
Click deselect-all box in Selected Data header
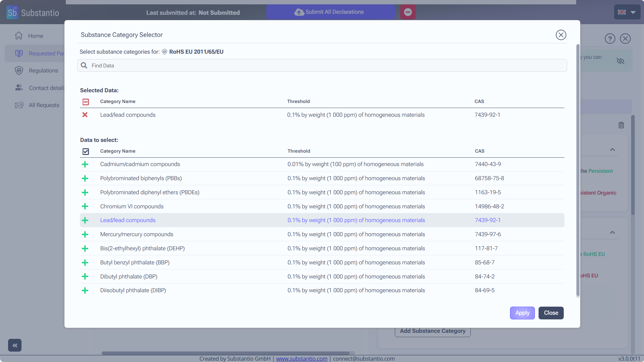click(86, 102)
